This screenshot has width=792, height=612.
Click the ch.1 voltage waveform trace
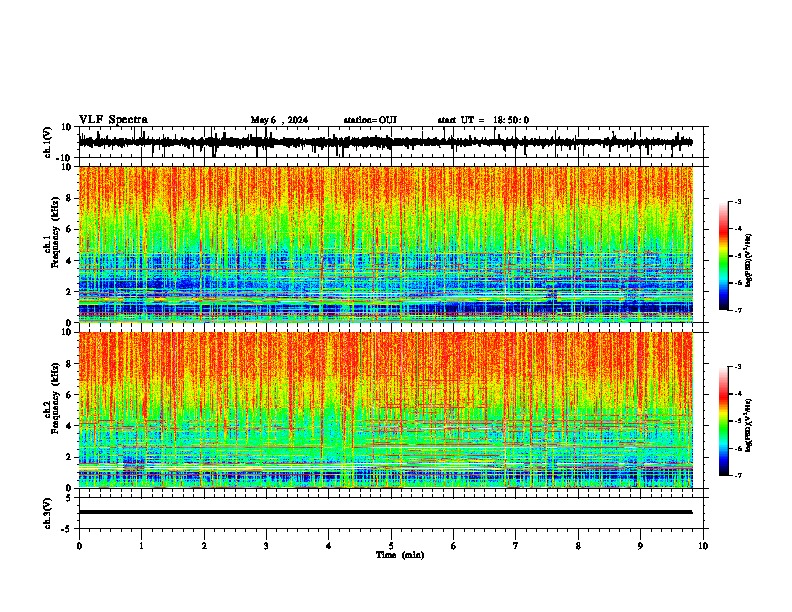click(385, 142)
